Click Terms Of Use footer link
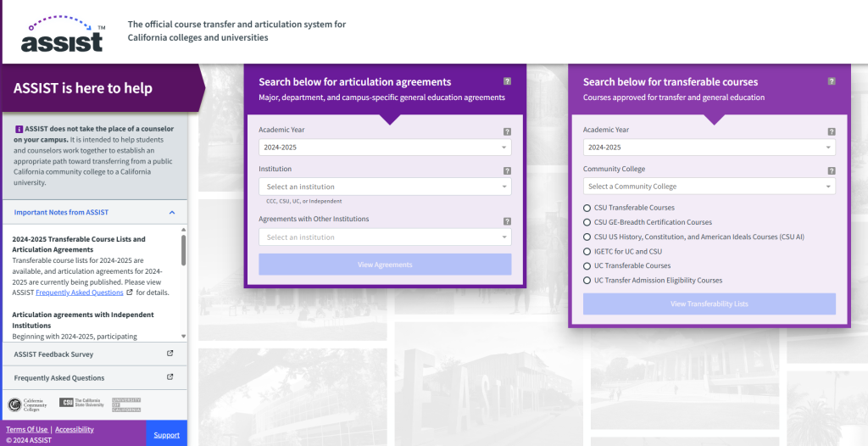Image resolution: width=868 pixels, height=446 pixels. [27, 430]
